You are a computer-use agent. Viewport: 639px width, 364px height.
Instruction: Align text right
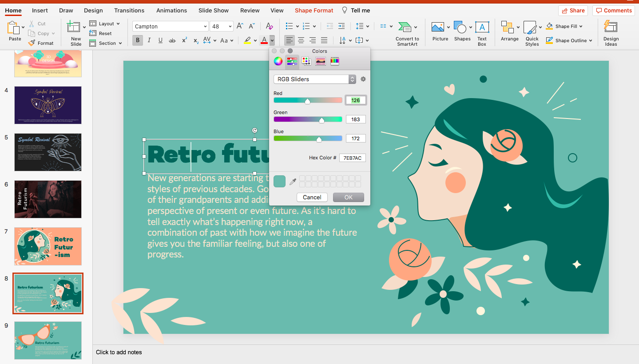coord(313,40)
